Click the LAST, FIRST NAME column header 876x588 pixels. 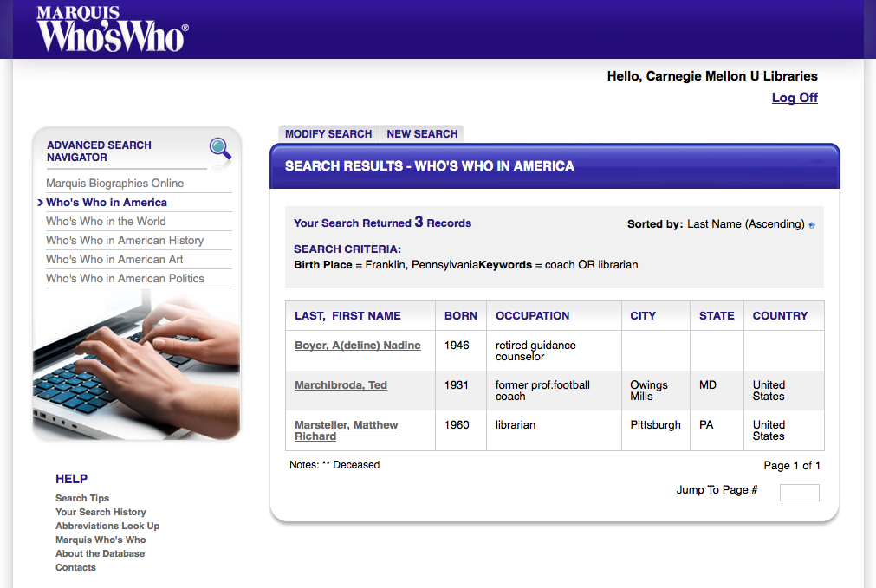point(347,316)
